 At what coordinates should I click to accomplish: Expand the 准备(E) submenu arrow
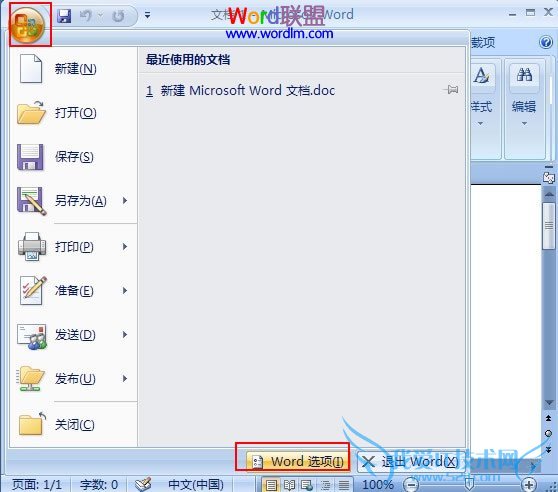tap(125, 291)
